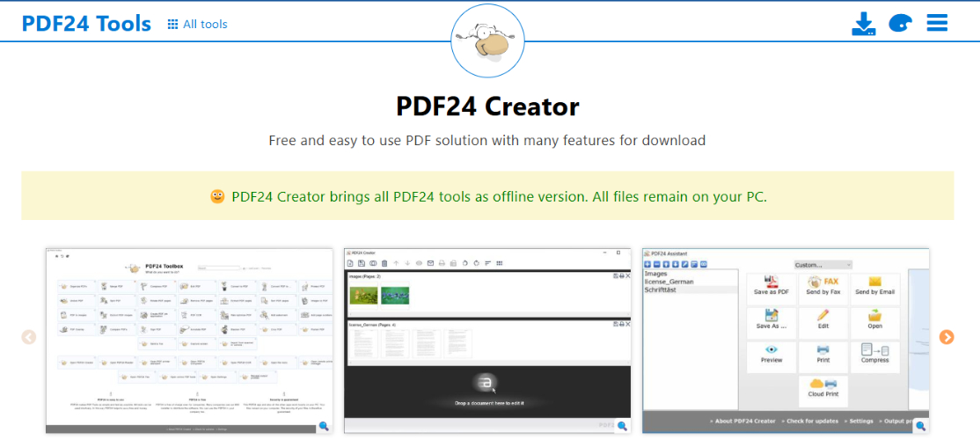Screen dimensions: 980x440
Task: Open the PDF24 Toolbox screenshot thumbnail
Action: point(189,341)
